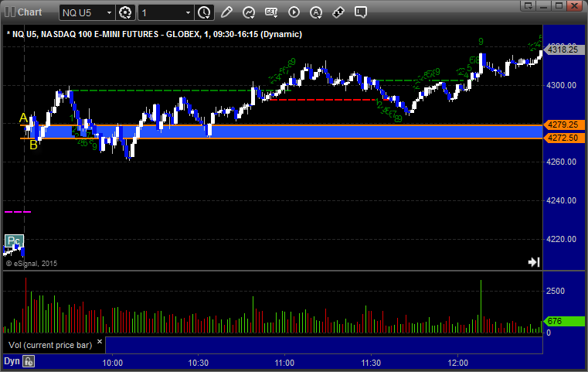The width and height of the screenshot is (588, 372).
Task: Click the trade arrows icon
Action: pyautogui.click(x=338, y=12)
